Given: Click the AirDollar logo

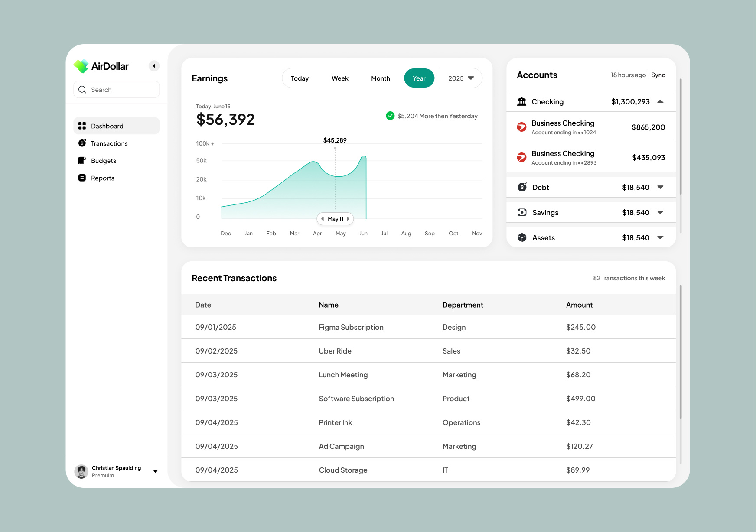Looking at the screenshot, I should [x=81, y=66].
